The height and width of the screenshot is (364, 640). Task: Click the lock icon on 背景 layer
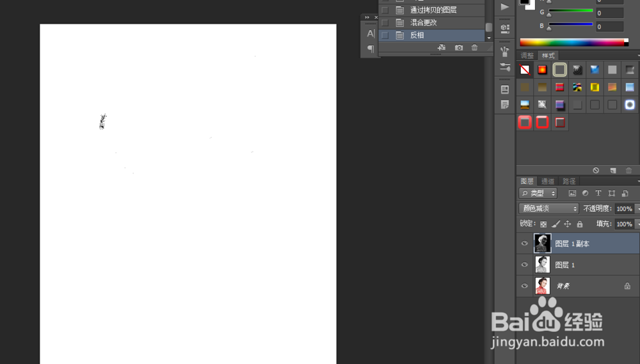click(x=627, y=286)
